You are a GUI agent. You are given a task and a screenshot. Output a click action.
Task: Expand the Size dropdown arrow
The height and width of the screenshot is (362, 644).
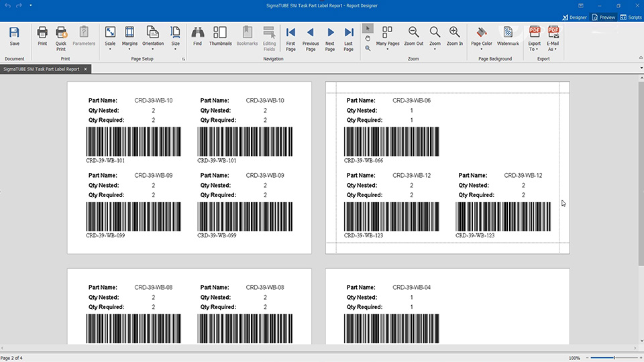[175, 49]
